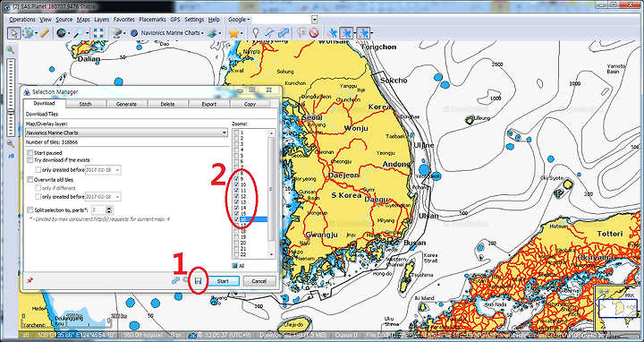Click the add placemark pin icon
Screen dimensions: 644x342
[x=256, y=33]
